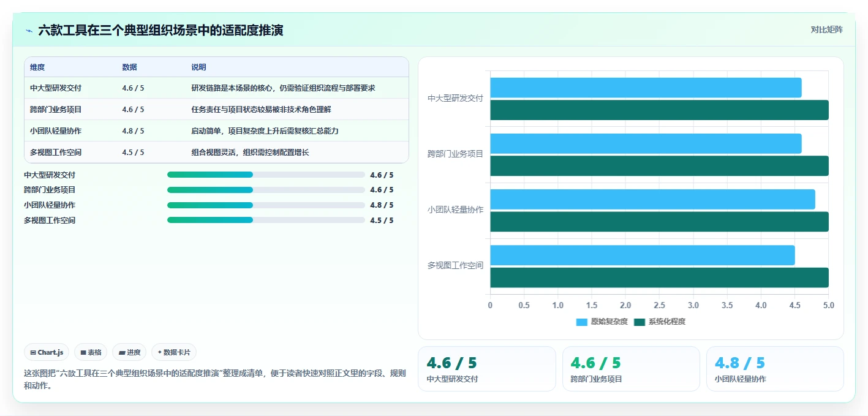This screenshot has width=868, height=416.
Task: Click the table value 4.5 / 5
Action: 133,153
